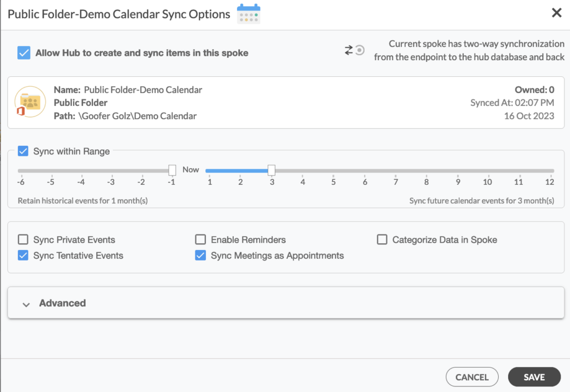
Task: Click Sync future calendar events for 3 month(s)
Action: point(481,200)
